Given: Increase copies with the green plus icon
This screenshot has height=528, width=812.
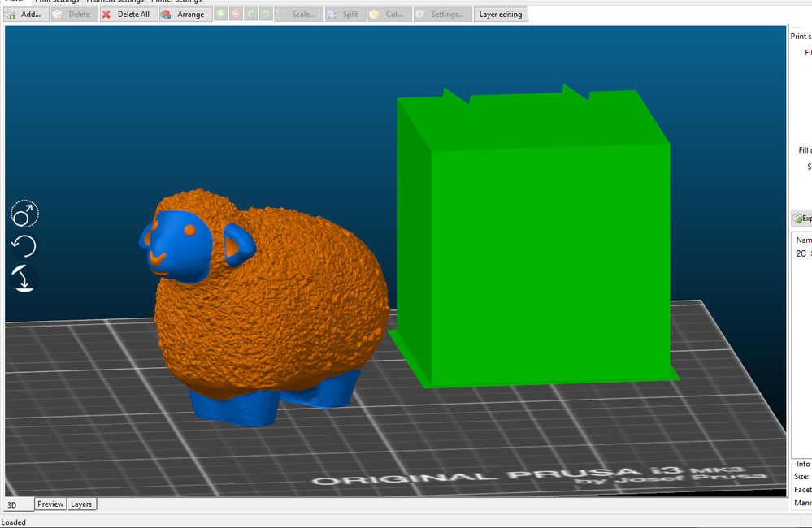Looking at the screenshot, I should click(x=220, y=15).
